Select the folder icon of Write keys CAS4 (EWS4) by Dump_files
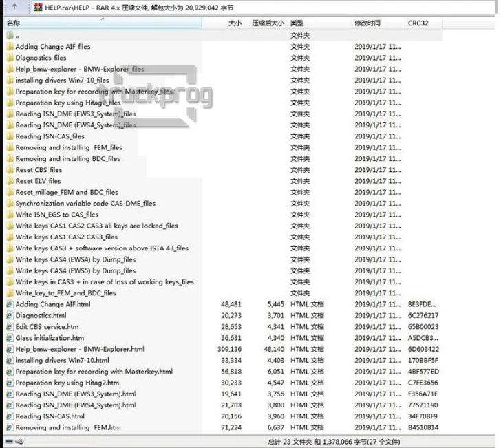 [10, 259]
